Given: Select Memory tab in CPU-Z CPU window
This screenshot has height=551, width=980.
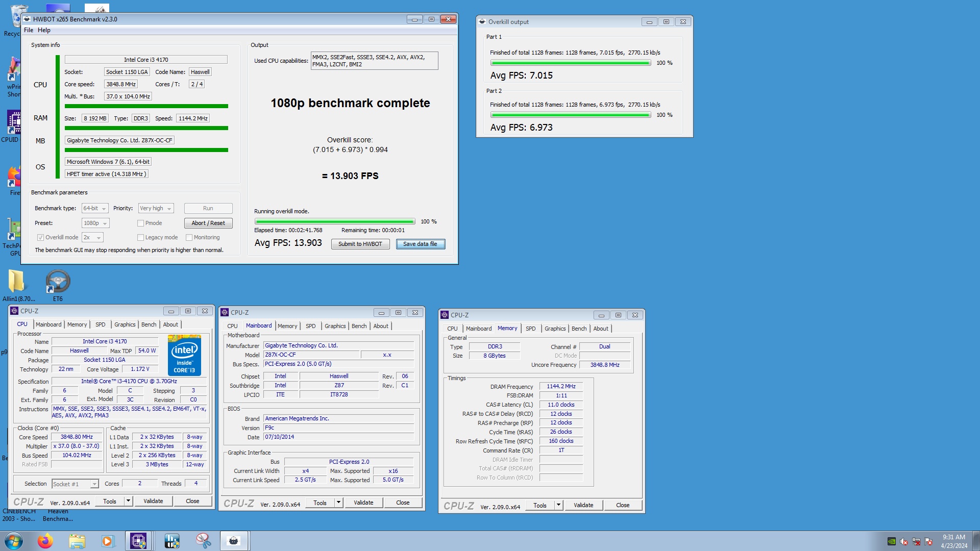Looking at the screenshot, I should [x=77, y=324].
